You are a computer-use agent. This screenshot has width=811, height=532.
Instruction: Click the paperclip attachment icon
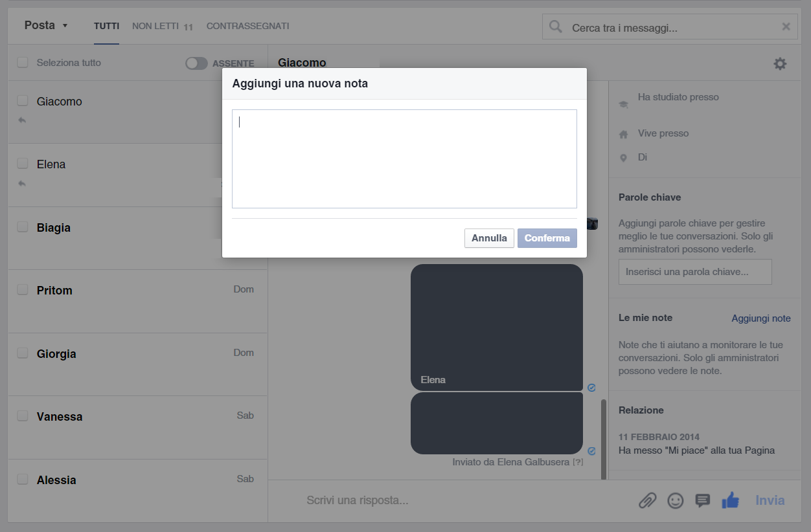(x=647, y=500)
